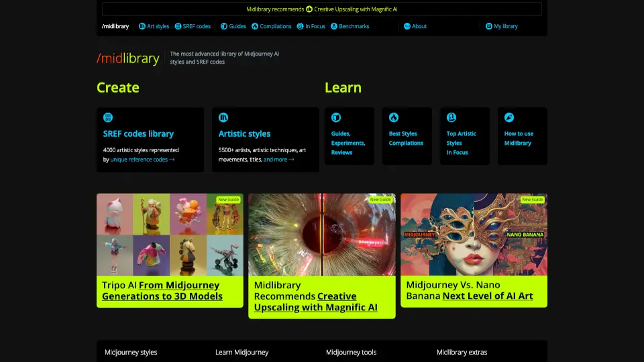Open Creative Upscaling with Magnific AI banner link
644x362 pixels.
(356, 9)
